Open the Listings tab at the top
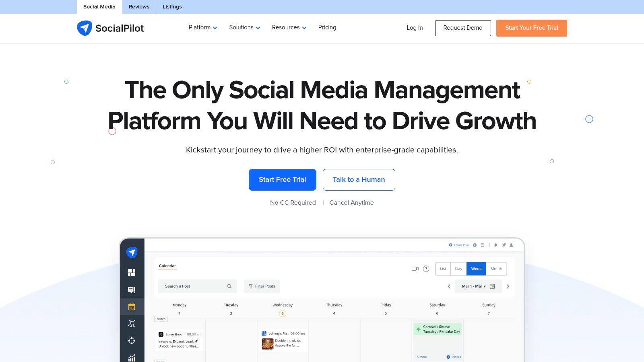Screen dimensions: 644x362 tap(172, 6)
